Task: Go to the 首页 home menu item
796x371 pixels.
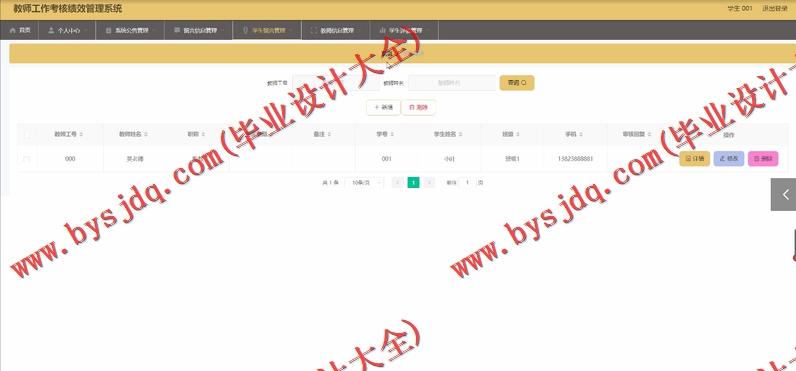Action: click(x=20, y=30)
